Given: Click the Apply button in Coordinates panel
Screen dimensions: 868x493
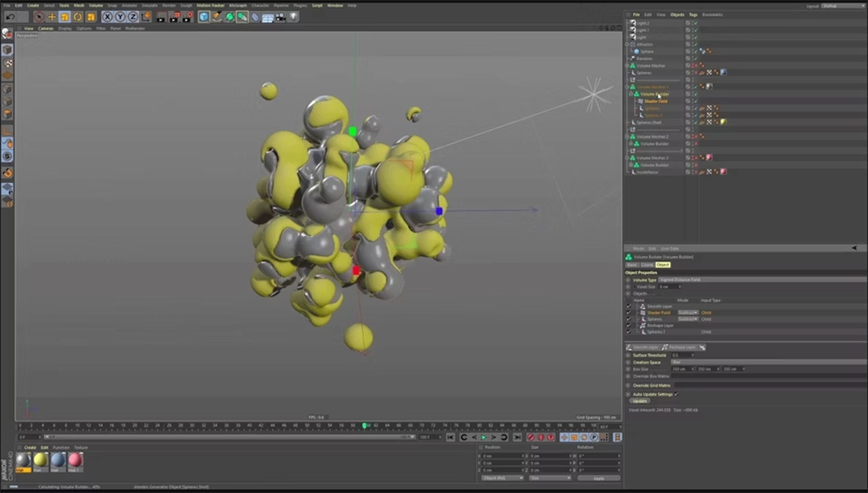Looking at the screenshot, I should pyautogui.click(x=598, y=479).
